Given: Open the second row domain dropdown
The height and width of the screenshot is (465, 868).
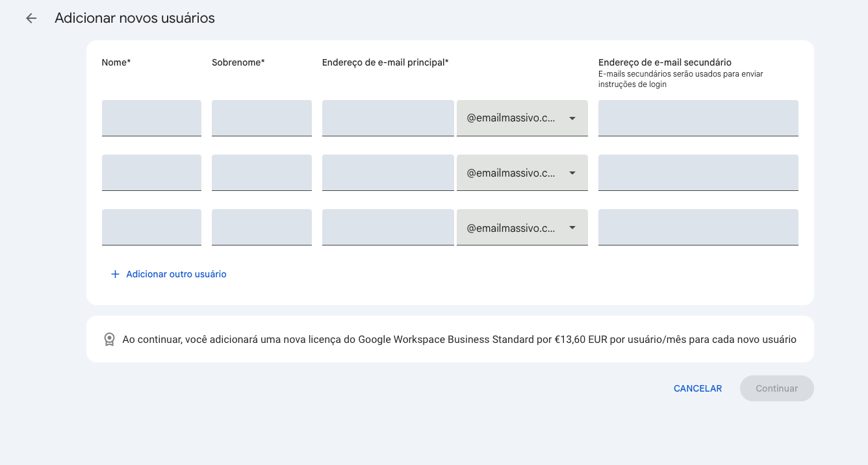Looking at the screenshot, I should (x=522, y=173).
